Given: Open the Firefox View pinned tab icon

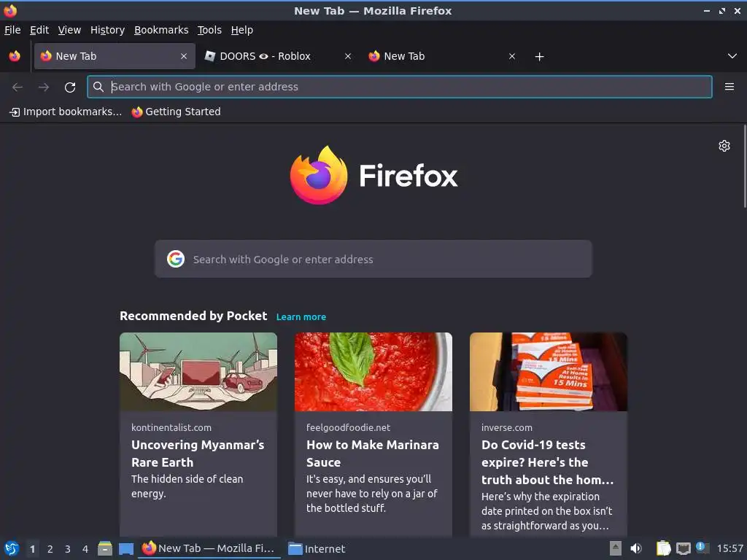Looking at the screenshot, I should pos(15,56).
